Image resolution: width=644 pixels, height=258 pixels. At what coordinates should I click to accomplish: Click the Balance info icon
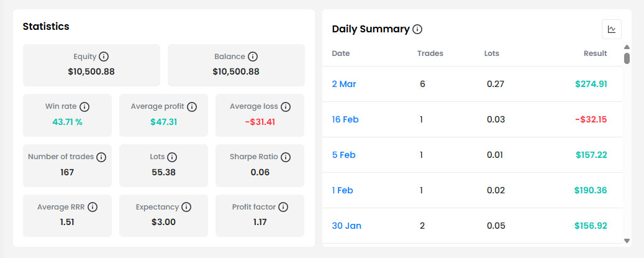tap(253, 57)
